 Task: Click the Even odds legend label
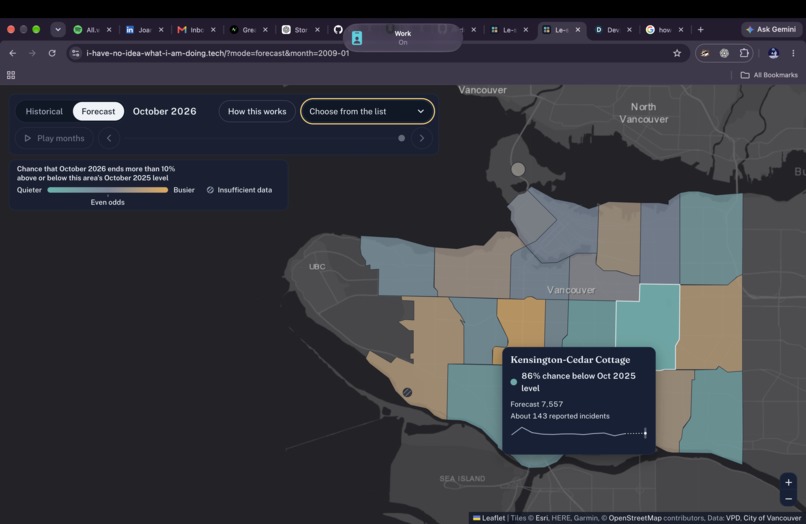107,202
